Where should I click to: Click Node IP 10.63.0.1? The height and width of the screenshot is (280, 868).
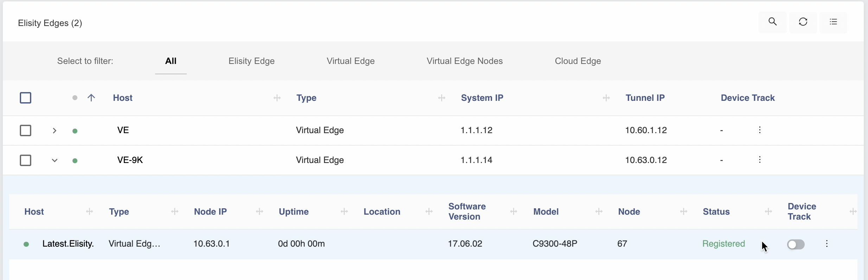point(211,243)
